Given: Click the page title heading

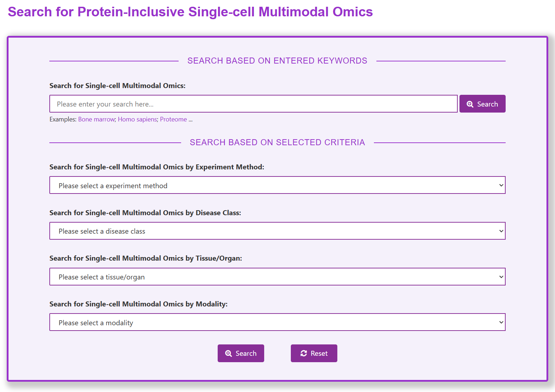Looking at the screenshot, I should click(x=190, y=12).
